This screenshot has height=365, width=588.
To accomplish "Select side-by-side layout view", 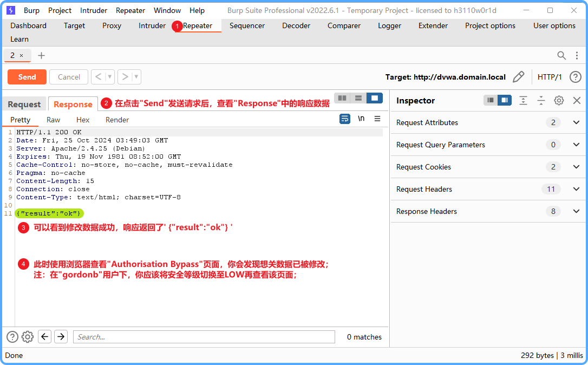I will pos(342,98).
